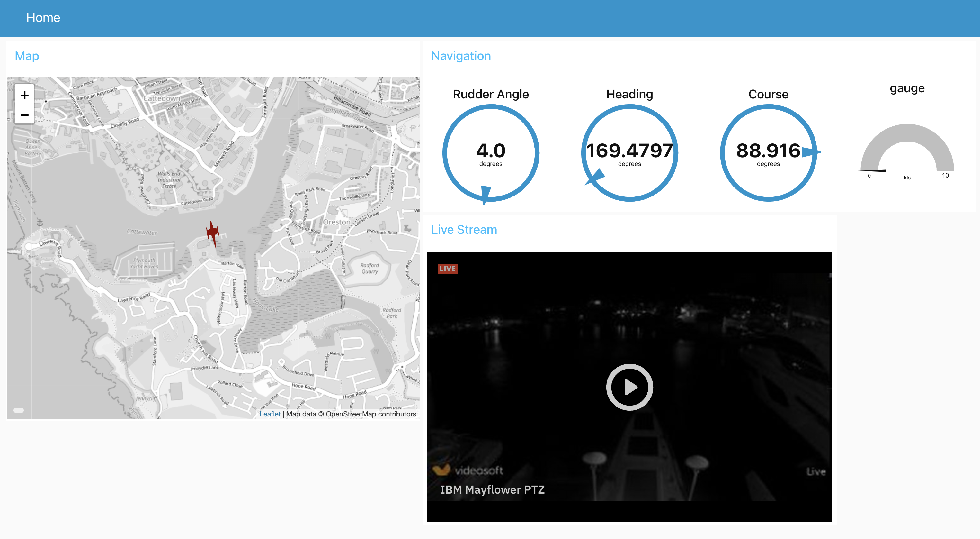Click the LIVE badge on stream

pyautogui.click(x=448, y=268)
